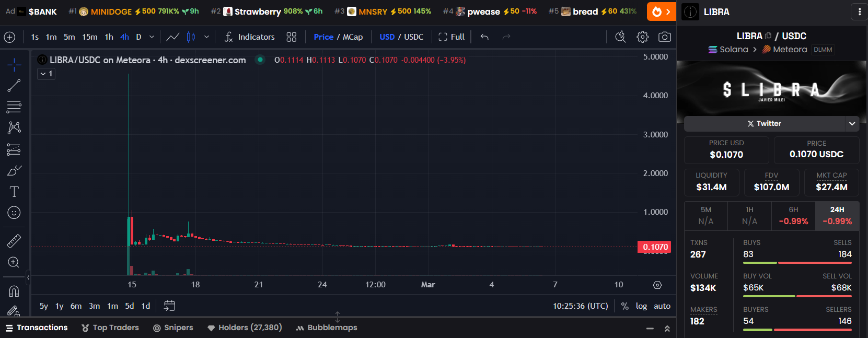
Task: Open quick search with lightbulb icon
Action: [x=621, y=37]
